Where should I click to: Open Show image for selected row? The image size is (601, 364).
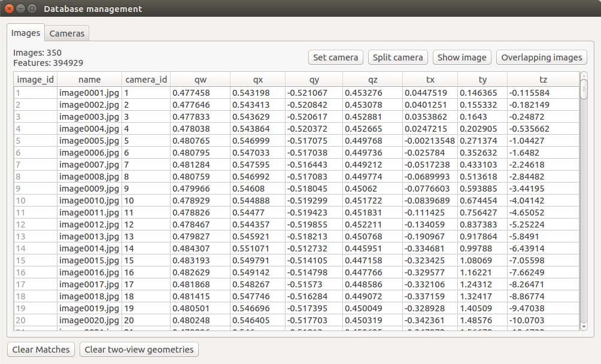click(x=462, y=57)
